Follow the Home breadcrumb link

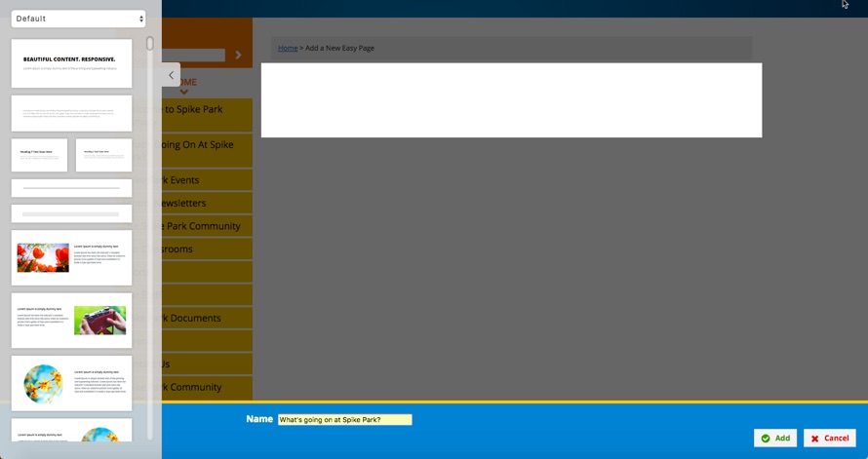point(288,48)
